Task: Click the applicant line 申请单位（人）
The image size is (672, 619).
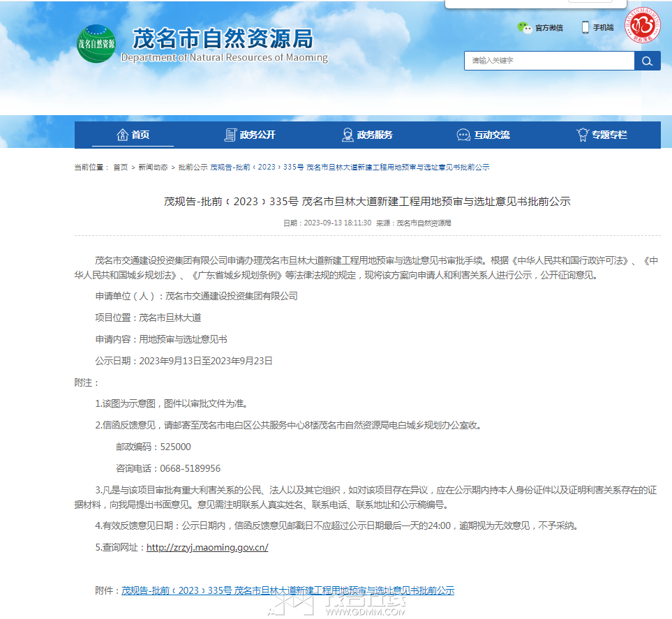Action: pyautogui.click(x=196, y=296)
